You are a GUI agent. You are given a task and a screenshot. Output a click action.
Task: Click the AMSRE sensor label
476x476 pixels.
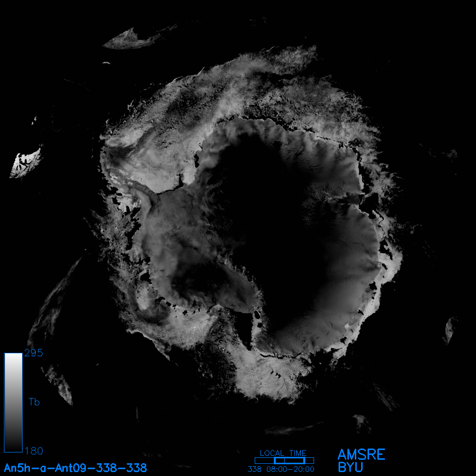361,454
